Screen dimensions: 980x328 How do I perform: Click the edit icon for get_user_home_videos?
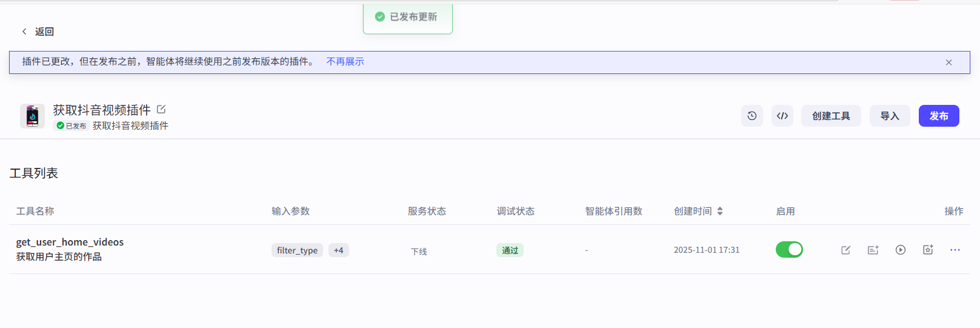(845, 250)
